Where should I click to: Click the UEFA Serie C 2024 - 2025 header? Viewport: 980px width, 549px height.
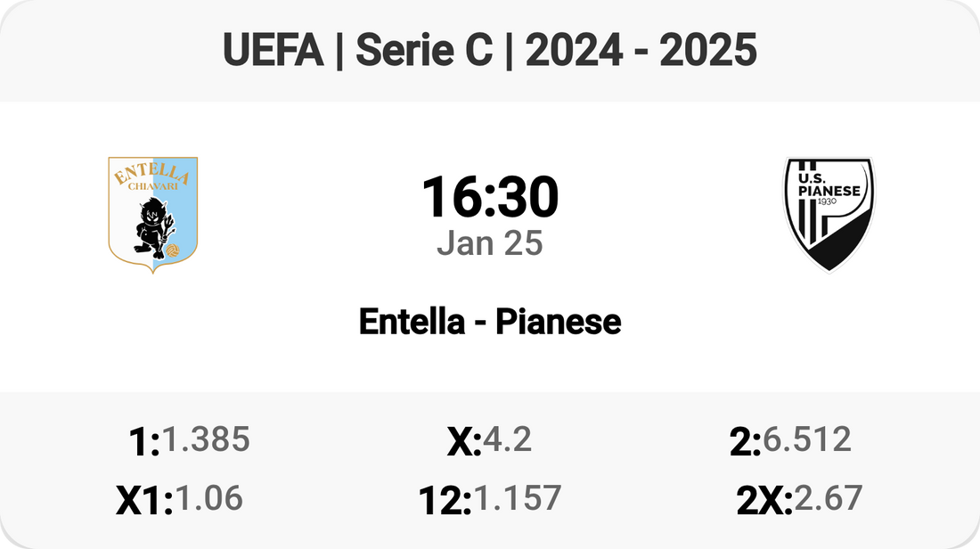(x=489, y=51)
